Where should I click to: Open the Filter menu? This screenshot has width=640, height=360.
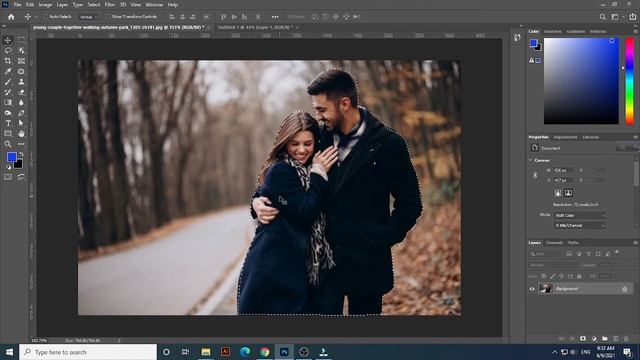109,5
